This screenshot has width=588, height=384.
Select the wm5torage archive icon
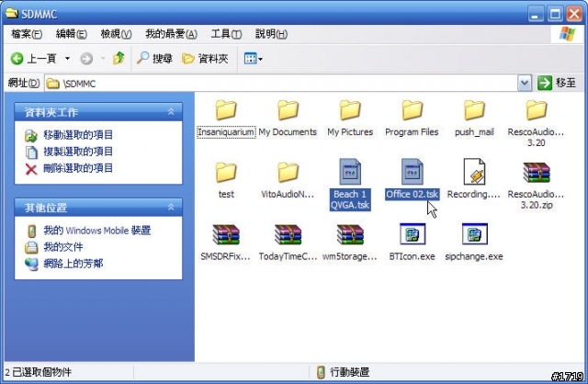[350, 235]
